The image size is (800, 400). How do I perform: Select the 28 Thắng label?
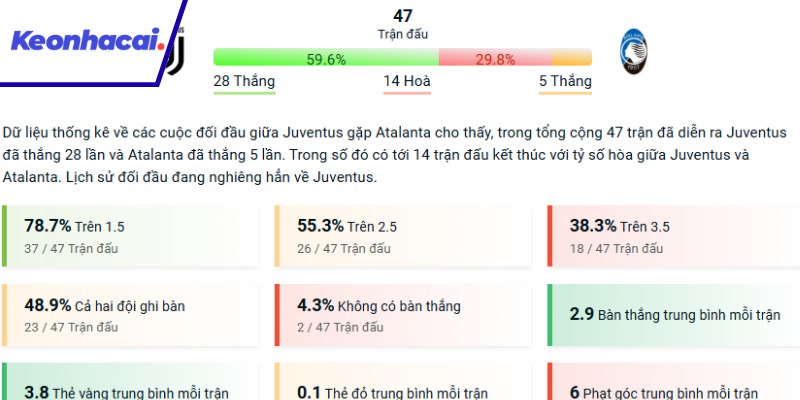click(244, 81)
